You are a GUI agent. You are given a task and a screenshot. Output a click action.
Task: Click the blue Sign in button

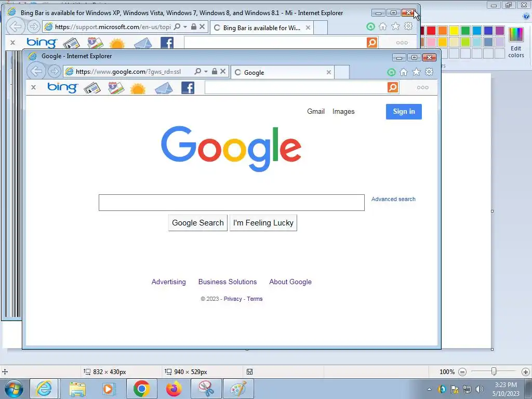(404, 112)
